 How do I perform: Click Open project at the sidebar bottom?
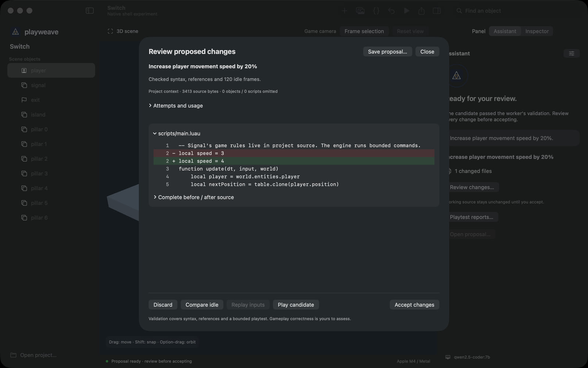click(x=33, y=355)
